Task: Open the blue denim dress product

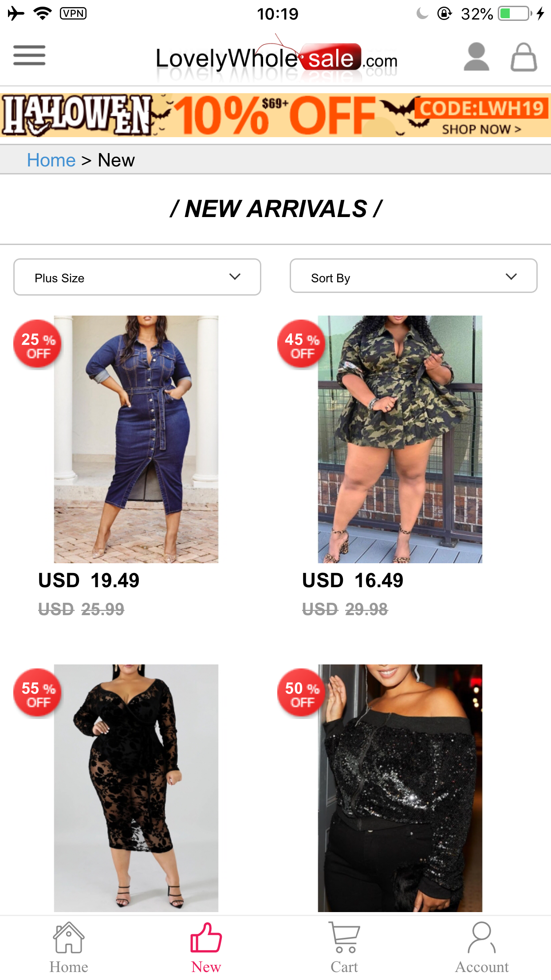Action: (x=136, y=439)
